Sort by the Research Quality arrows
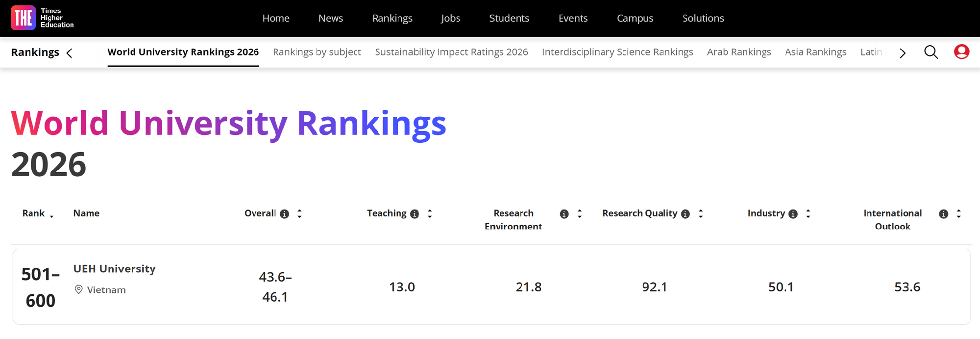This screenshot has height=339, width=980. (701, 213)
